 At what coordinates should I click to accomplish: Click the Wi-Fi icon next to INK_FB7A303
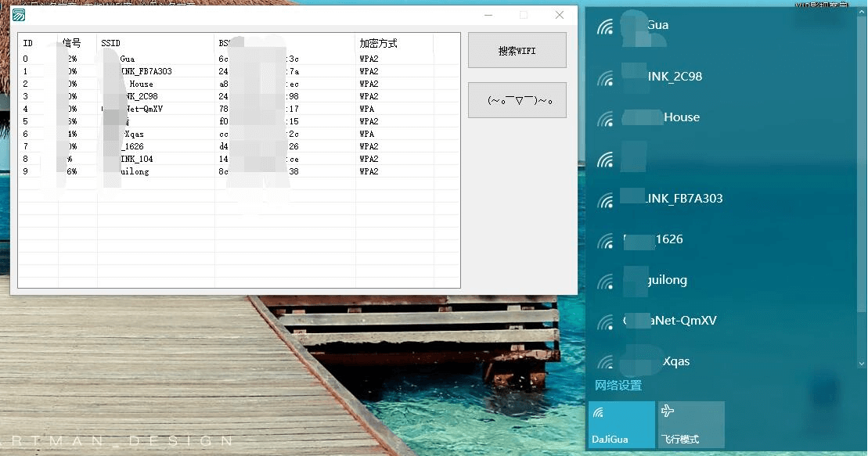[x=605, y=200]
